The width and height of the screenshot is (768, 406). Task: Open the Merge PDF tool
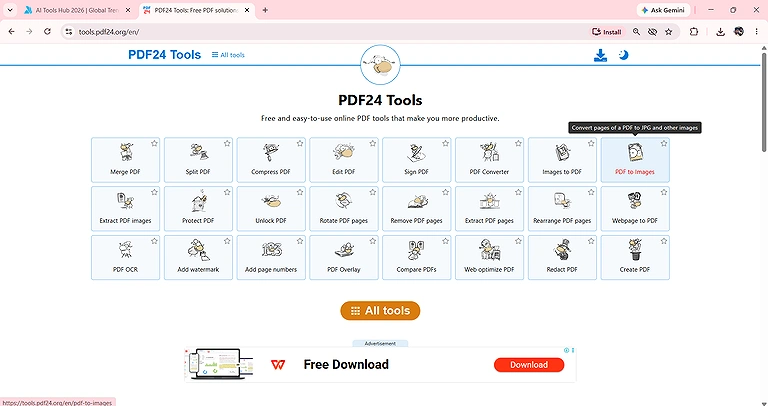(x=125, y=160)
